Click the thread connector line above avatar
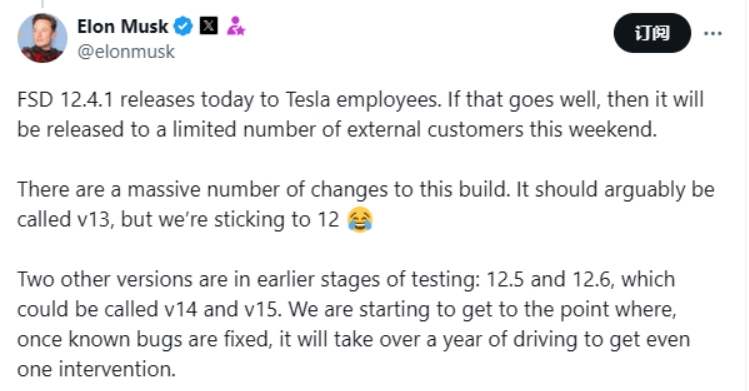 pos(43,4)
